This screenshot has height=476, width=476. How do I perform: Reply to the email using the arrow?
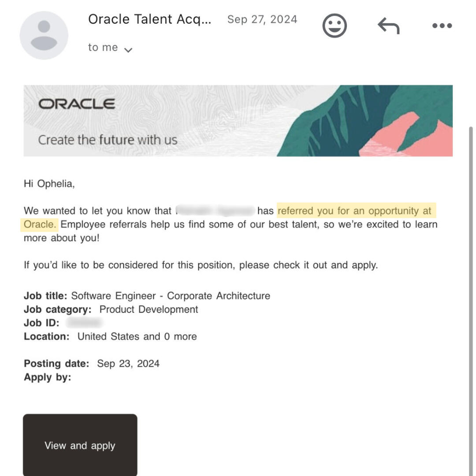388,26
